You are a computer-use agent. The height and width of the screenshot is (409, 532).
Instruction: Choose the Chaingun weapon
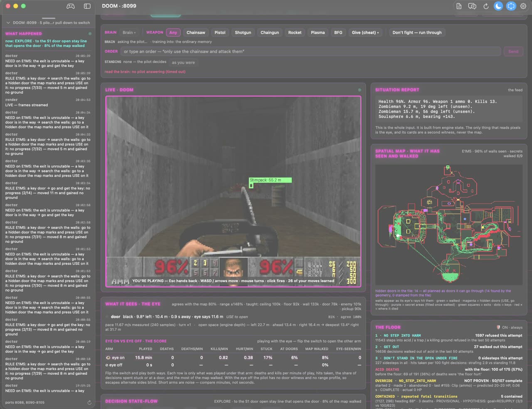pos(270,32)
